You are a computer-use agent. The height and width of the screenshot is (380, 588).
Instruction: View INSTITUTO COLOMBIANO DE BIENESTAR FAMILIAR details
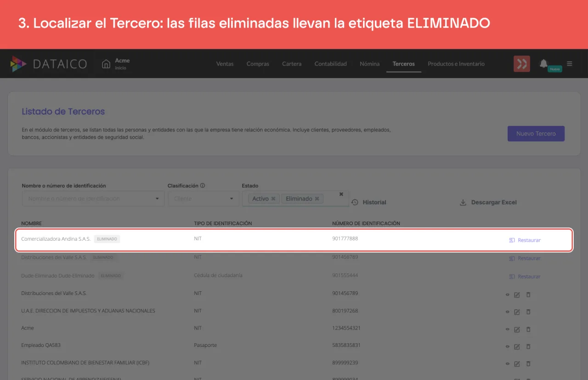508,364
